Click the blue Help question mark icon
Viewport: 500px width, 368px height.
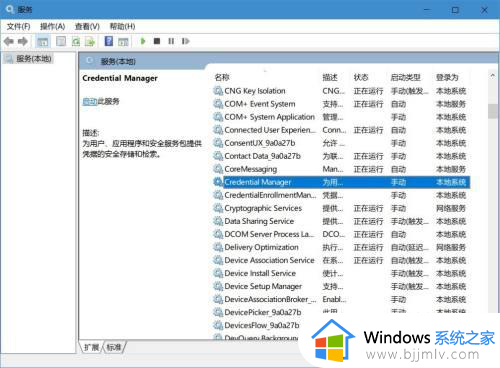(x=109, y=41)
